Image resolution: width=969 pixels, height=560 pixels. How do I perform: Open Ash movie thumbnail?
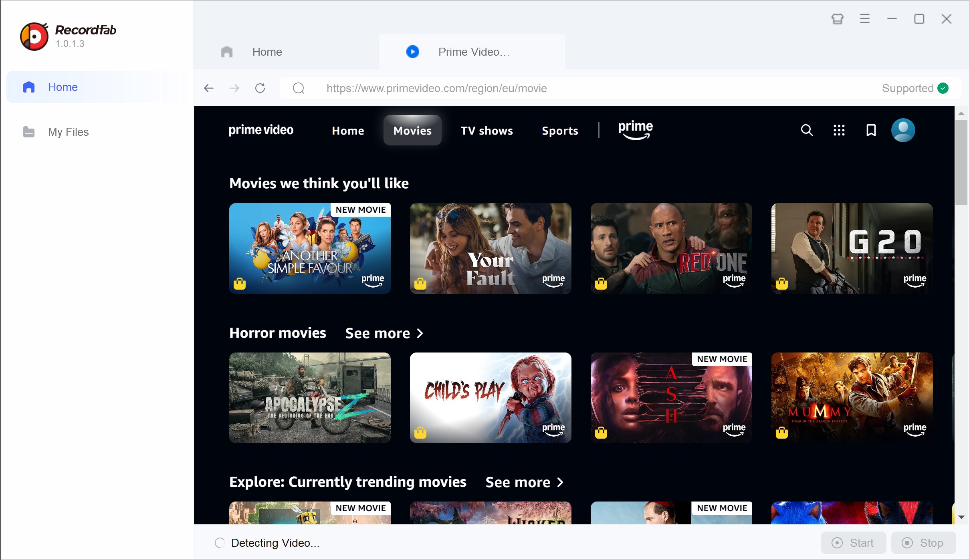click(671, 398)
